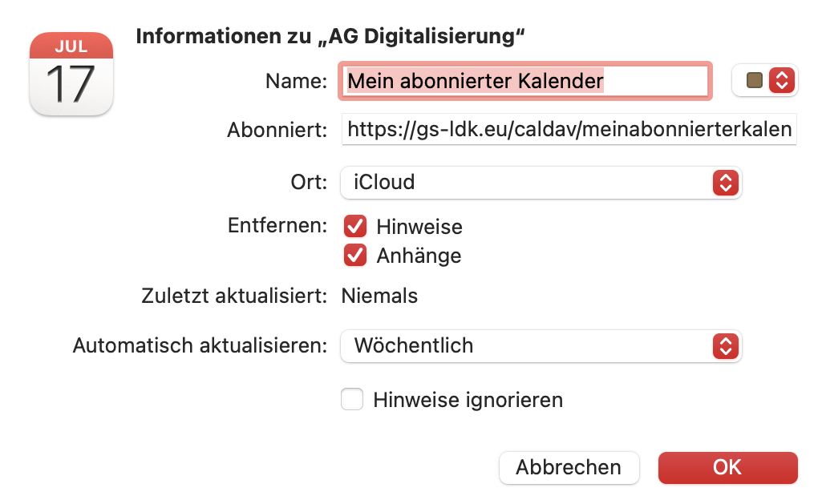Click the Zuletzt aktualisiert label
This screenshot has width=818, height=504.
(x=232, y=296)
